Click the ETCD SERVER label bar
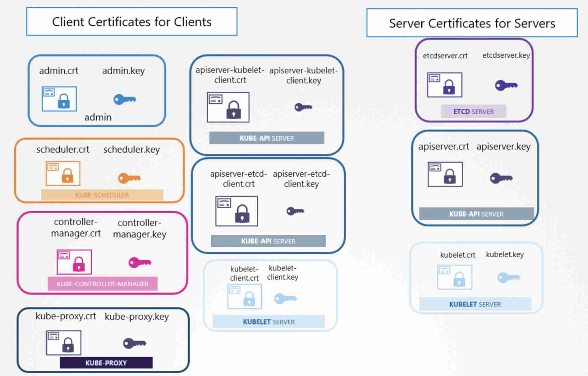This screenshot has height=376, width=588. point(473,111)
